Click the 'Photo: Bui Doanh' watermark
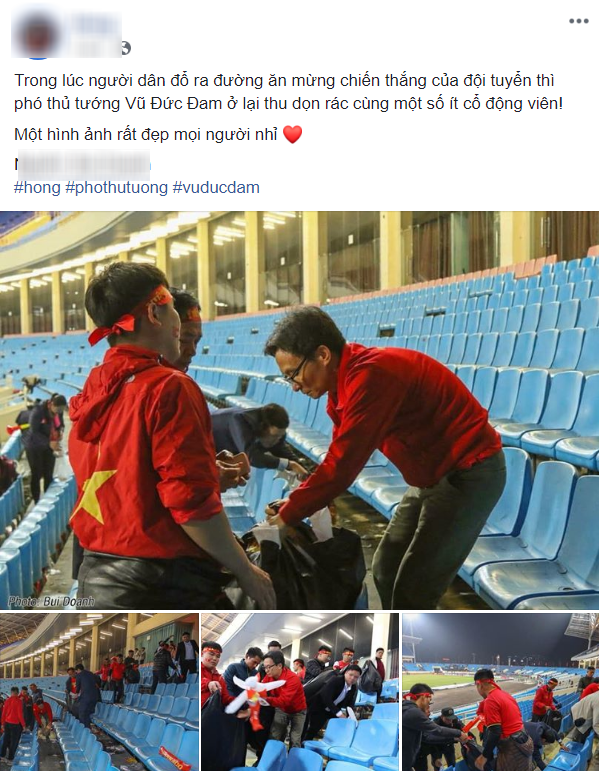599x771 pixels. coord(51,601)
